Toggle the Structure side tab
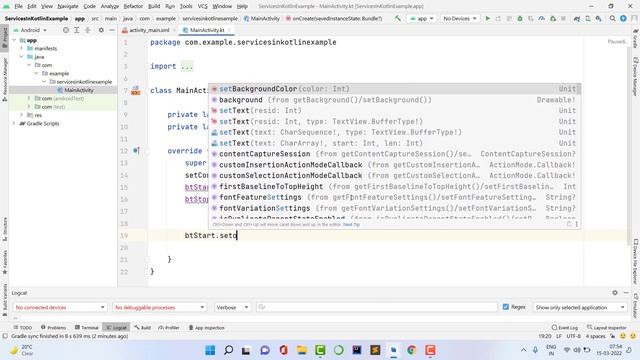Viewport: 640px width, 360px height. pos(4,229)
